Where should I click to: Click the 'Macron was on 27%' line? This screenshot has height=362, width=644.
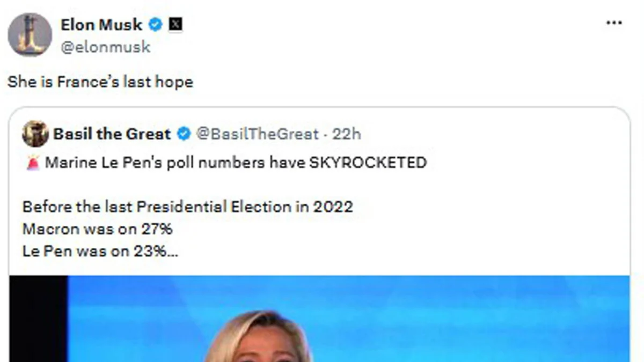(x=98, y=230)
